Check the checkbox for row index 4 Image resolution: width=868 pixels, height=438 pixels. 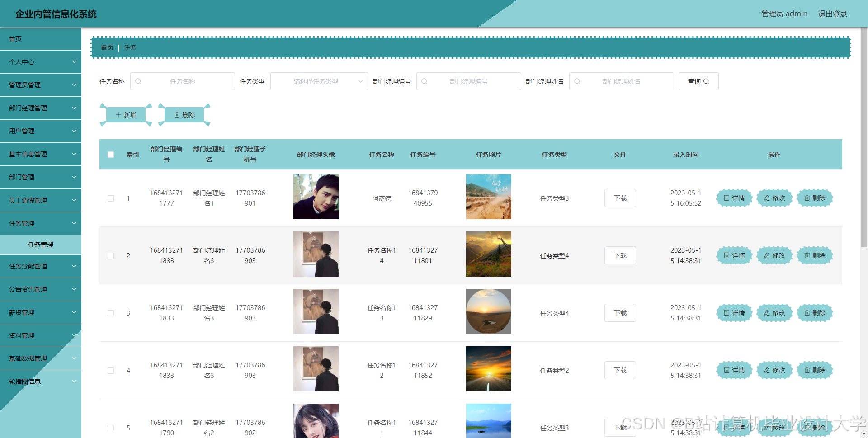pos(111,371)
